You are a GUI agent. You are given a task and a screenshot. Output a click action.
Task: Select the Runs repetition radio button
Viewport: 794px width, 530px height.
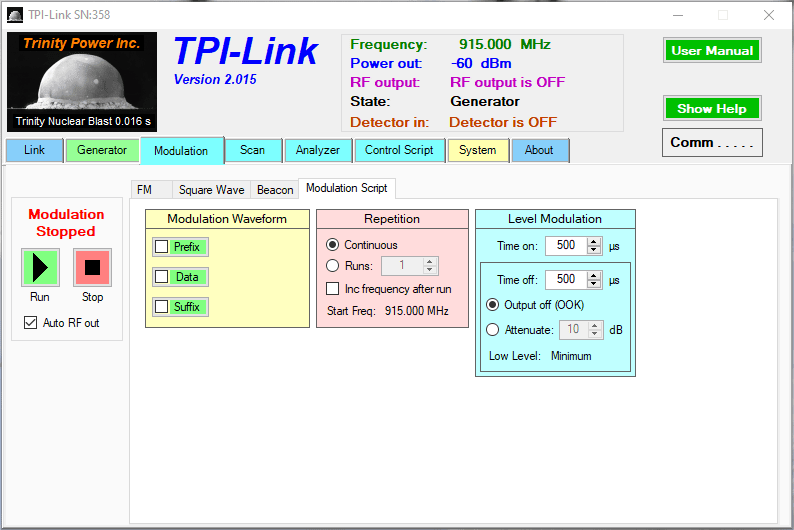pos(333,266)
